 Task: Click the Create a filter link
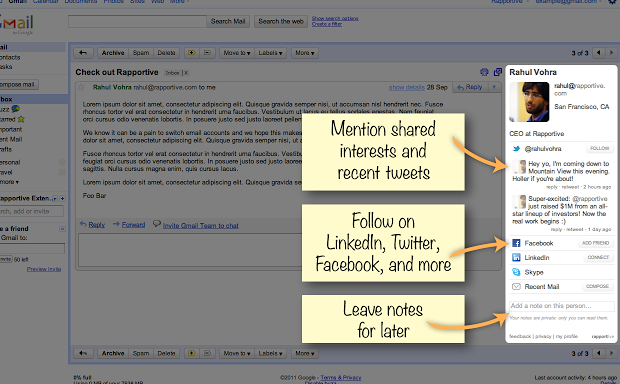click(x=327, y=24)
